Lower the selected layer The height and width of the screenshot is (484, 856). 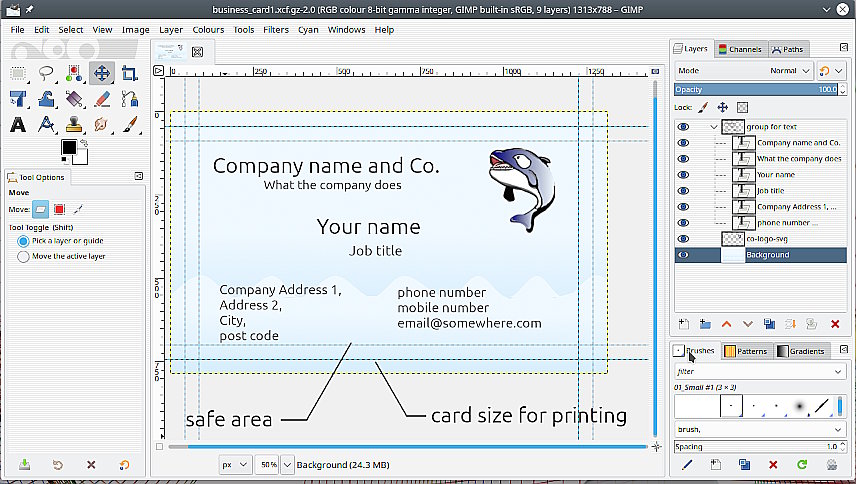[x=747, y=324]
